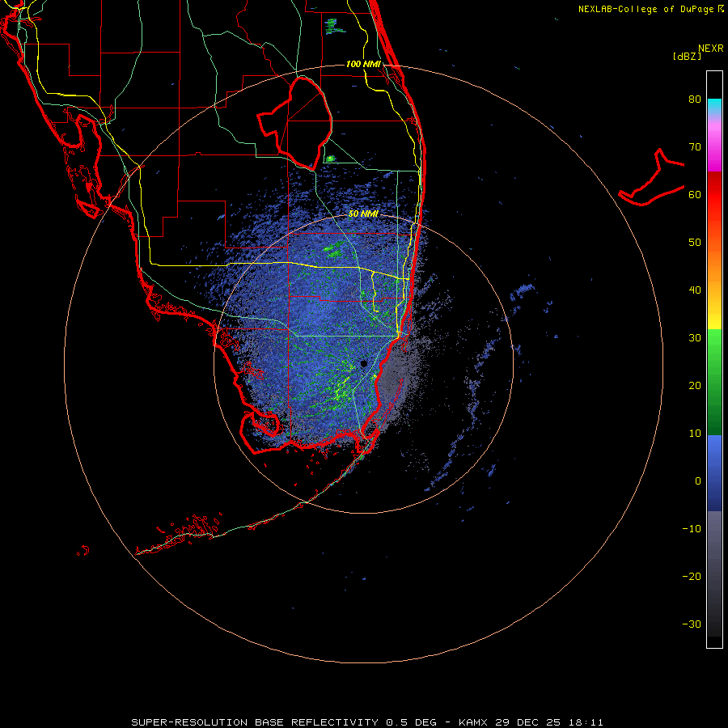Viewport: 728px width, 728px height.
Task: Click the 70 dBZ scale value
Action: [695, 147]
